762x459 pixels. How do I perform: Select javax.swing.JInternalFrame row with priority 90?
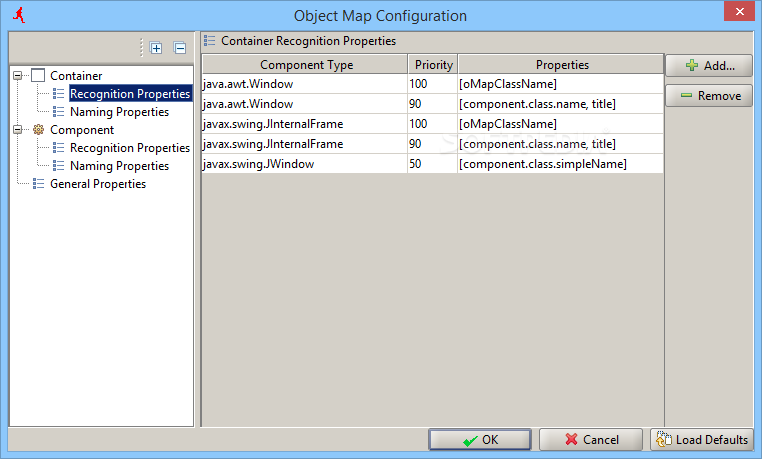pos(433,144)
